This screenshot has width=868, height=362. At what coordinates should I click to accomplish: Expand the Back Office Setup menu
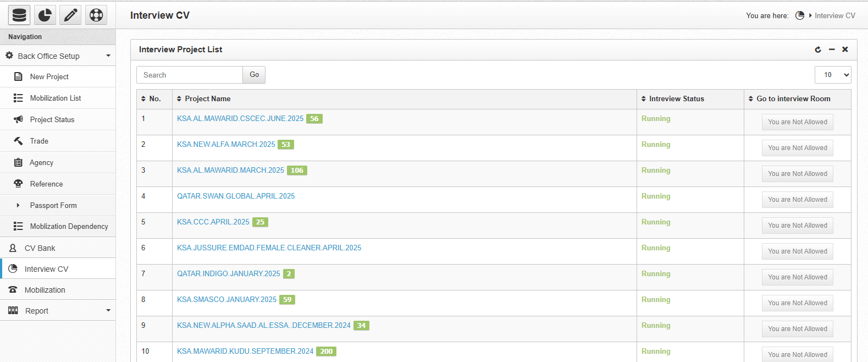click(58, 56)
